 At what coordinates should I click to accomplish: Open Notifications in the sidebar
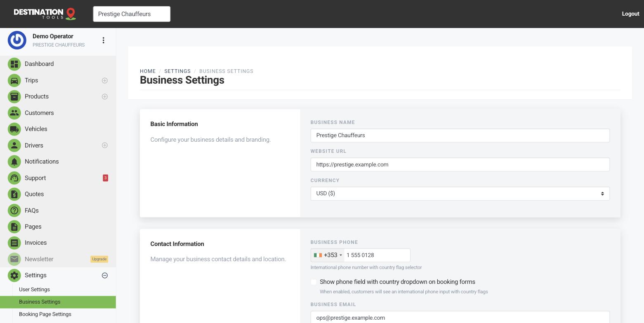coord(42,161)
